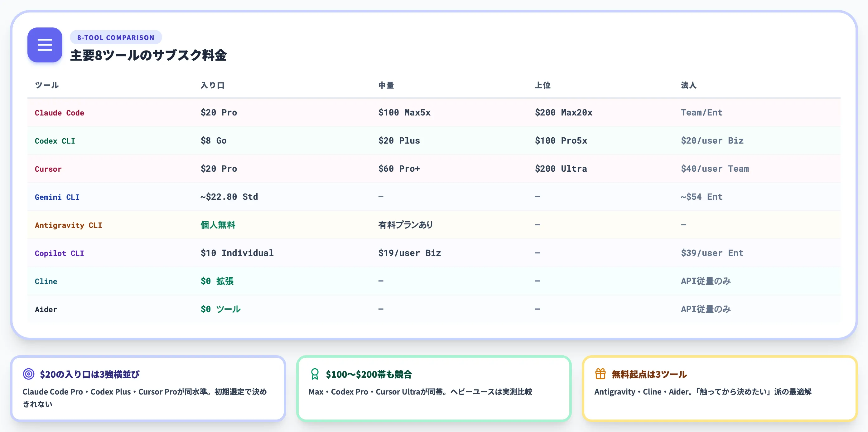Image resolution: width=868 pixels, height=432 pixels.
Task: Click the $20 Pro cell in Claude Code row
Action: tap(219, 113)
